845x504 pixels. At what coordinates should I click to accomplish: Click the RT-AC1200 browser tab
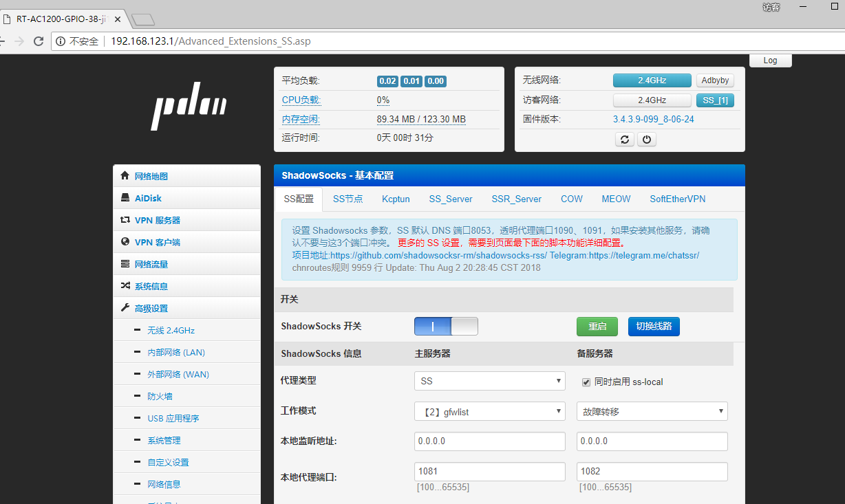point(61,19)
